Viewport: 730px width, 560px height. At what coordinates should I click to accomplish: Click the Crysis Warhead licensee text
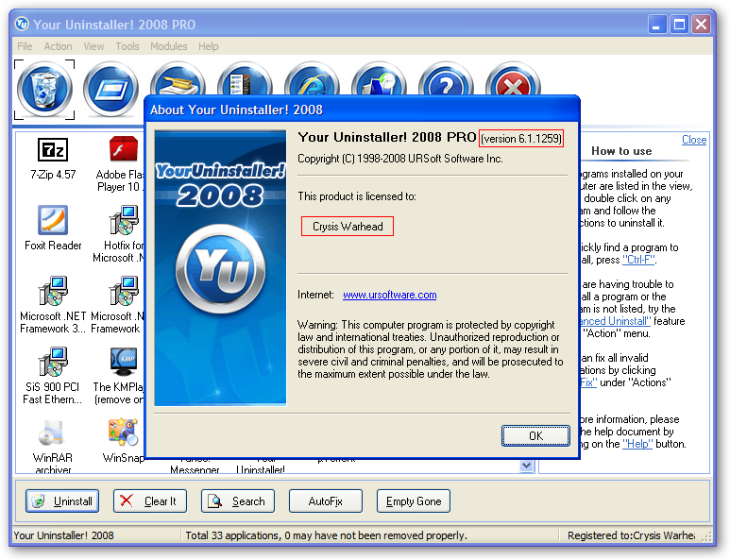pyautogui.click(x=348, y=227)
